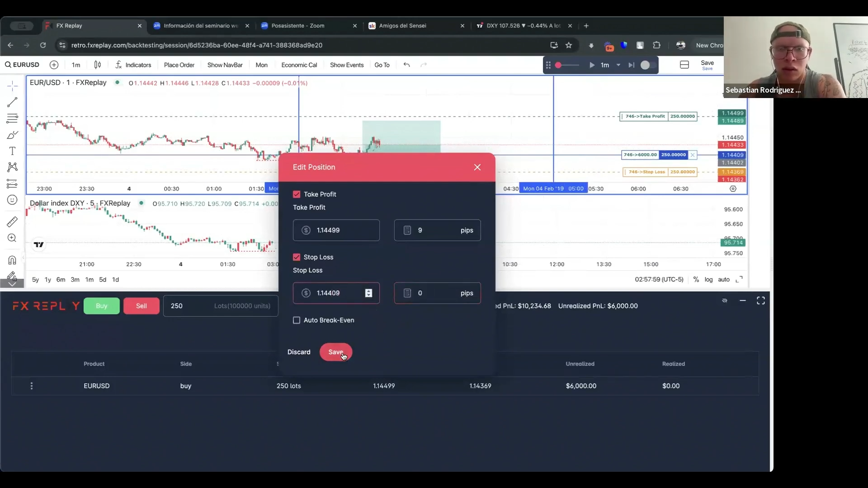
Task: Switch to the Amigos del Sensei tab
Action: click(416, 26)
